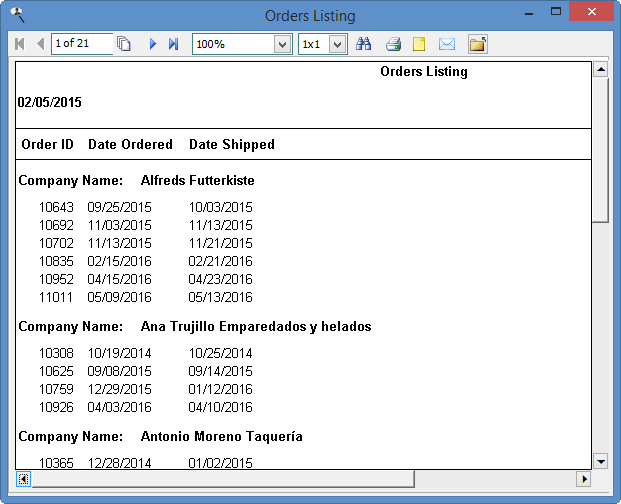Jump to the last page

tap(173, 44)
